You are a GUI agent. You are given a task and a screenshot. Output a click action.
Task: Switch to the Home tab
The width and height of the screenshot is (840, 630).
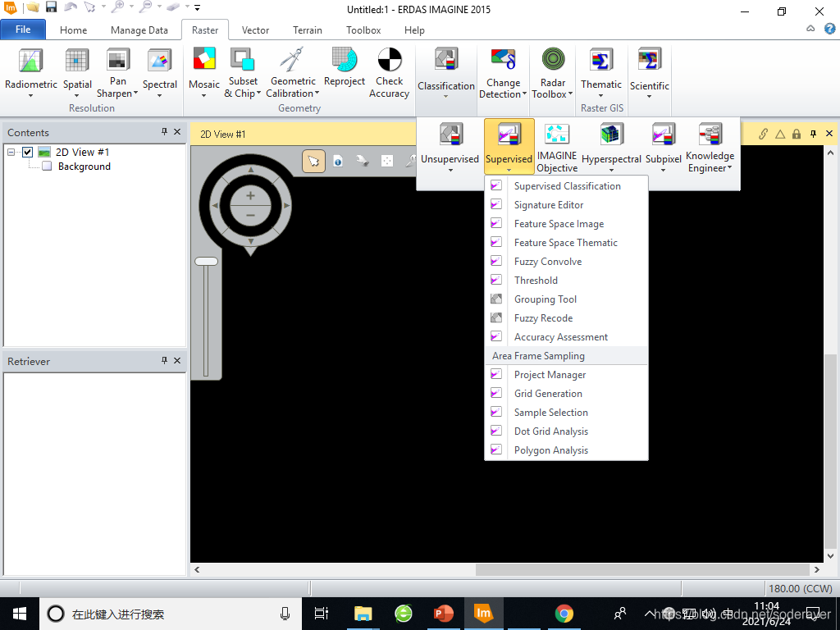click(x=73, y=30)
